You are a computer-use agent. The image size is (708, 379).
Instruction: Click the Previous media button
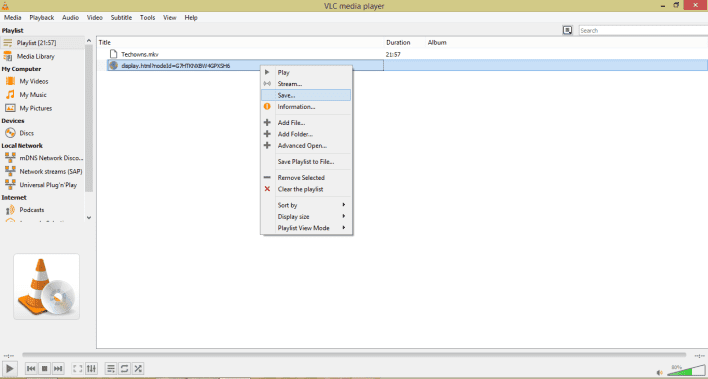point(31,369)
